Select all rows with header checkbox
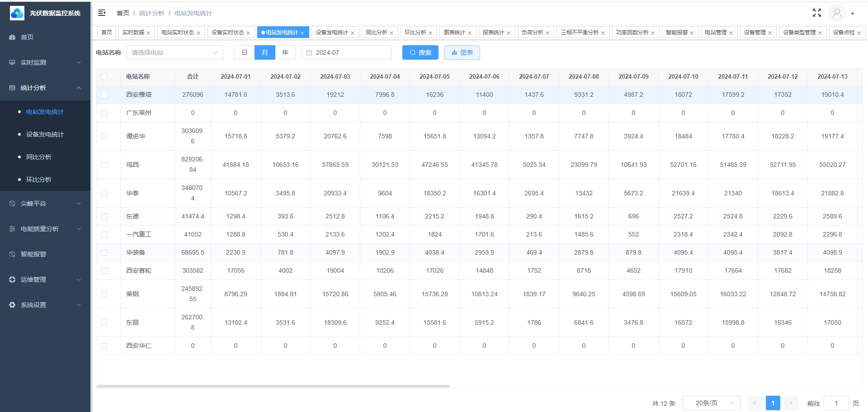The height and width of the screenshot is (412, 868). [x=104, y=77]
